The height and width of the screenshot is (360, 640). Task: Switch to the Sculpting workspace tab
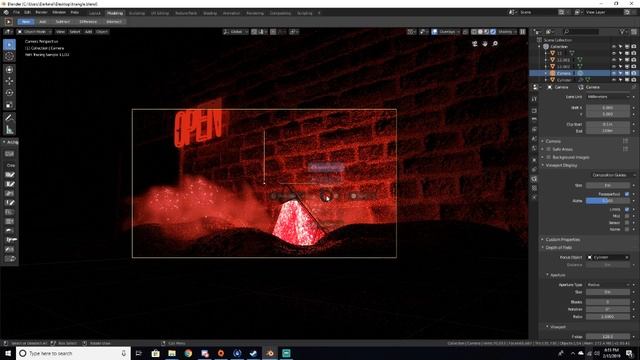(137, 13)
